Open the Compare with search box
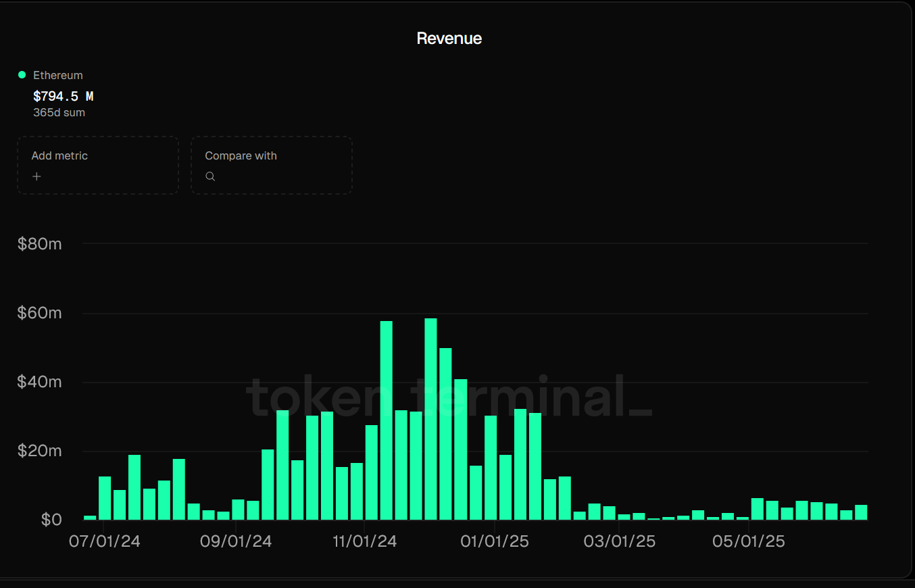915x588 pixels. pos(271,165)
